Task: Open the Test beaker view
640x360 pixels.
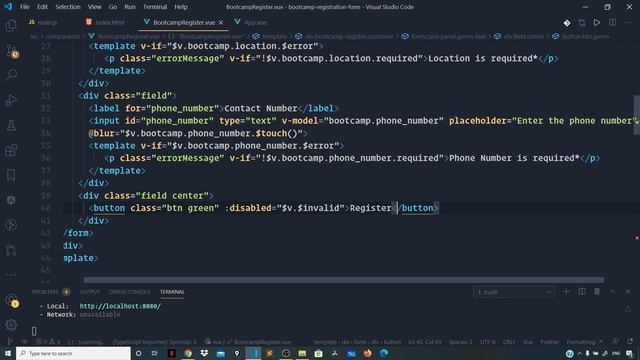Action: coord(11,125)
